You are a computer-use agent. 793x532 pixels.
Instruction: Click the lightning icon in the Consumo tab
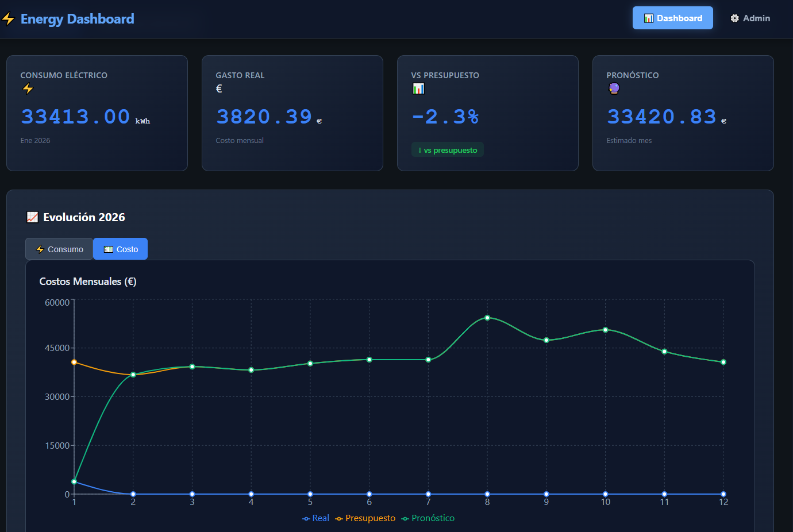40,249
